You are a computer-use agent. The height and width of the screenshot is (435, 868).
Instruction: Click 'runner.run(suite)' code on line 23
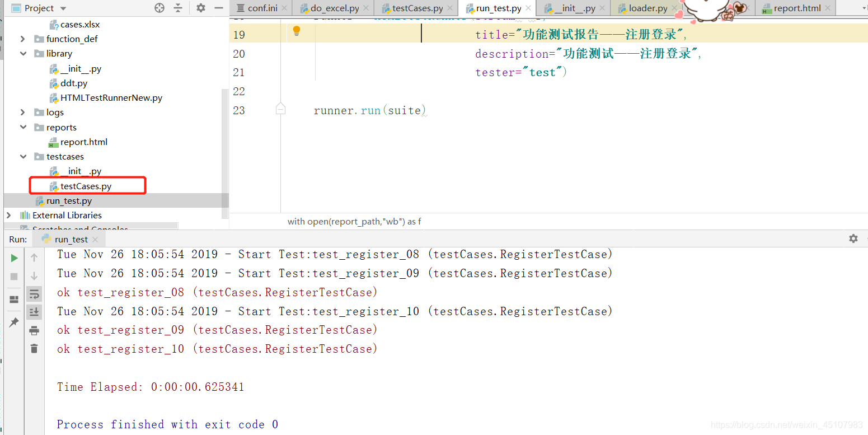370,110
